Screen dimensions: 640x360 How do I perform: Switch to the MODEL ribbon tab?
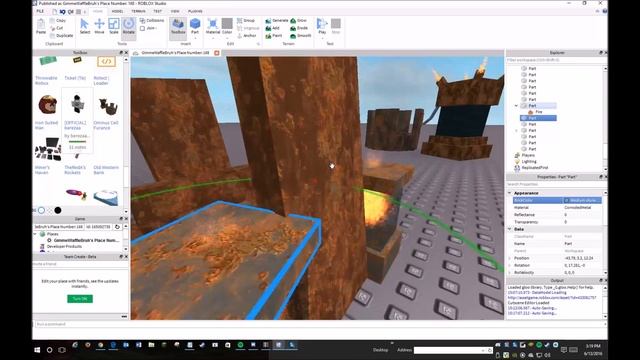click(x=118, y=11)
